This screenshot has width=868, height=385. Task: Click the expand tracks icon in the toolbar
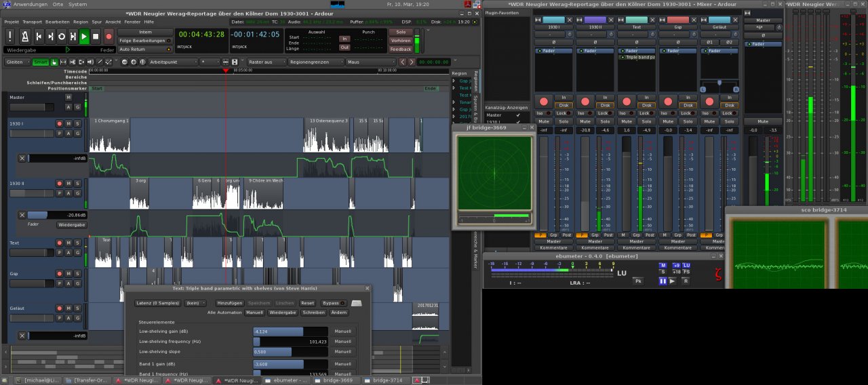click(x=235, y=62)
